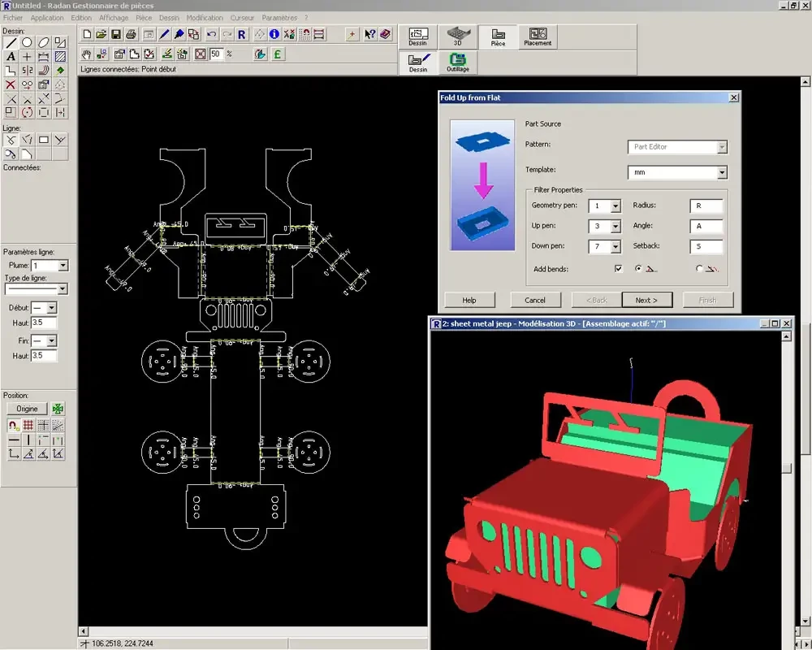
Task: Select the Hatching tool icon
Action: click(60, 57)
